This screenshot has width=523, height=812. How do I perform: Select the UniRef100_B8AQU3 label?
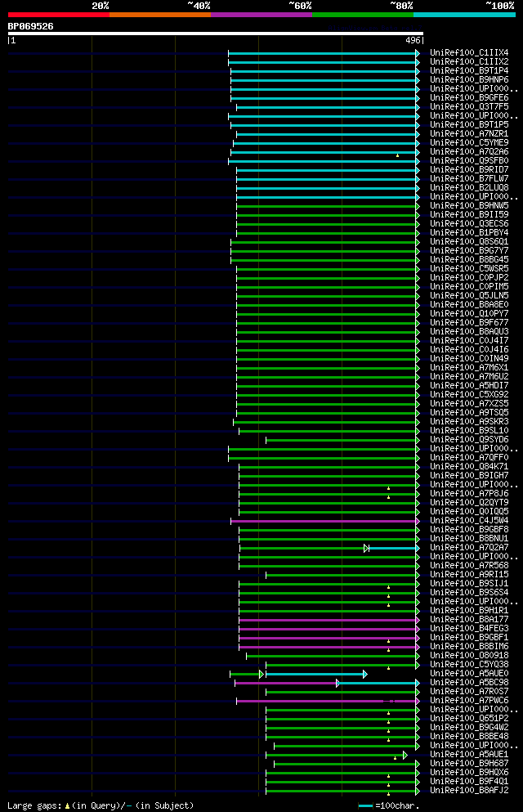469,331
